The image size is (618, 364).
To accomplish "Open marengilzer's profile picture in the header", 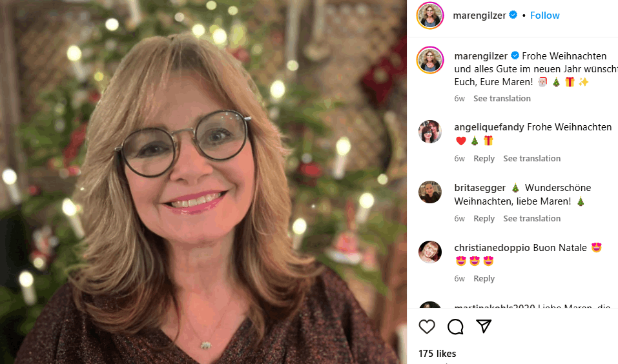I will point(430,15).
